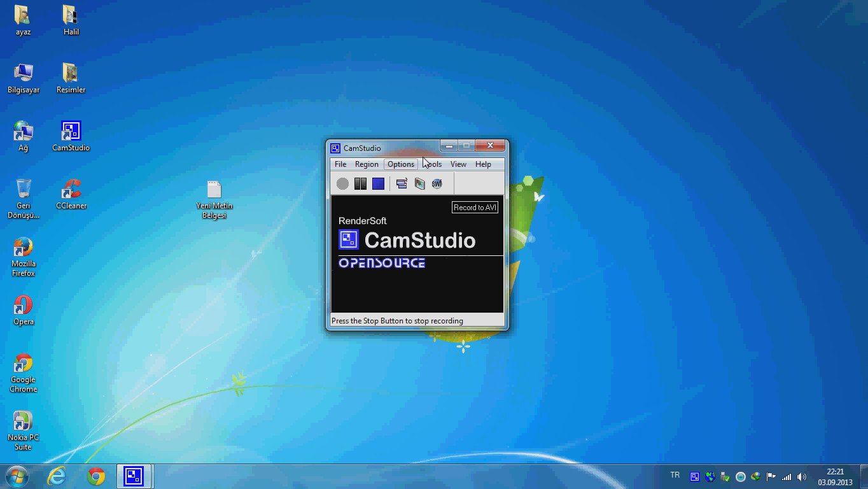Open the Help menu in CamStudio
This screenshot has width=868, height=489.
tap(483, 164)
